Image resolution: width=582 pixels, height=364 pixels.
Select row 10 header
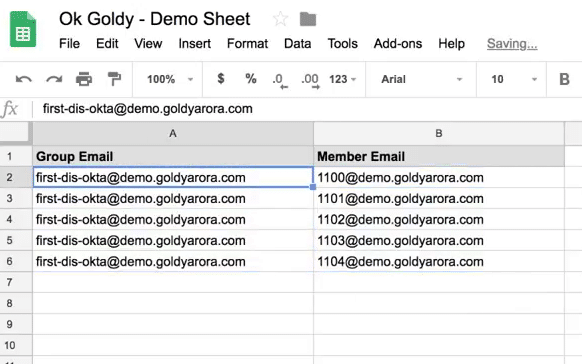[16, 345]
